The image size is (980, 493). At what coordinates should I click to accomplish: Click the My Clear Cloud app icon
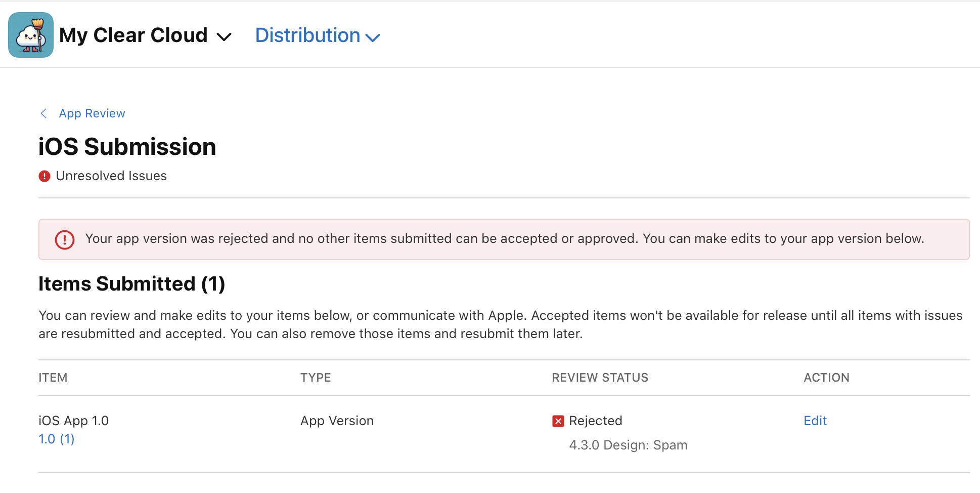click(31, 35)
